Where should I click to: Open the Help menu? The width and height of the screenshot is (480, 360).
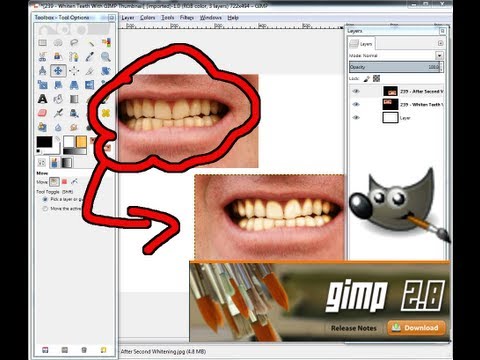click(233, 18)
